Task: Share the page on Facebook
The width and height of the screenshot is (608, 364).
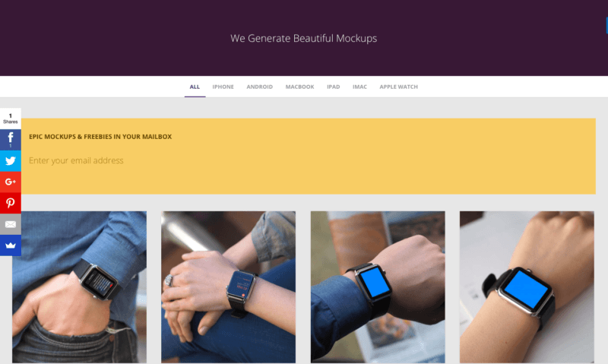Action: 11,140
